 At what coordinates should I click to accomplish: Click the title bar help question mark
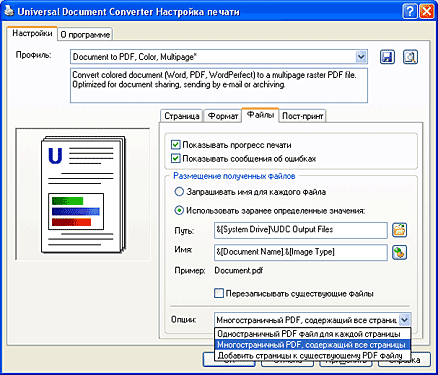(410, 12)
